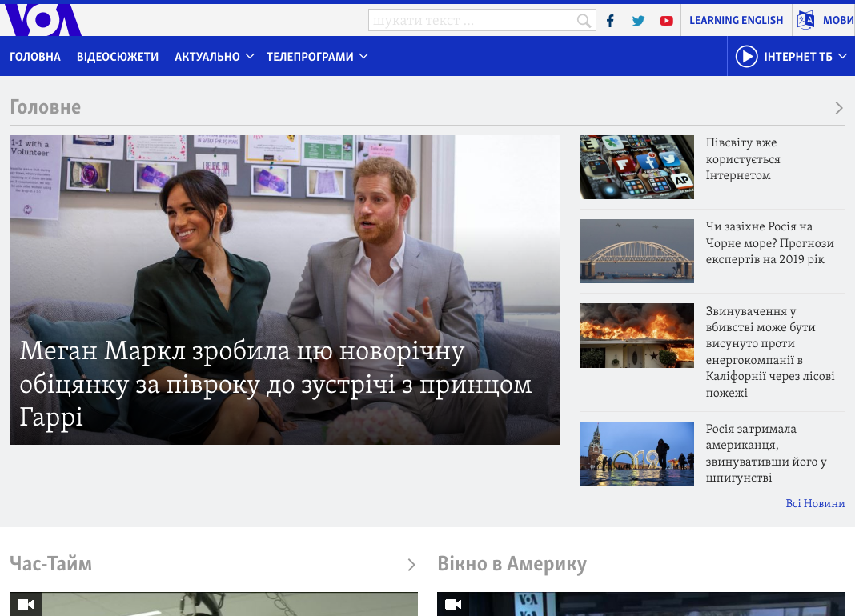Image resolution: width=855 pixels, height=616 pixels.
Task: Click the video camera icon on Час-Тайм
Action: [26, 604]
